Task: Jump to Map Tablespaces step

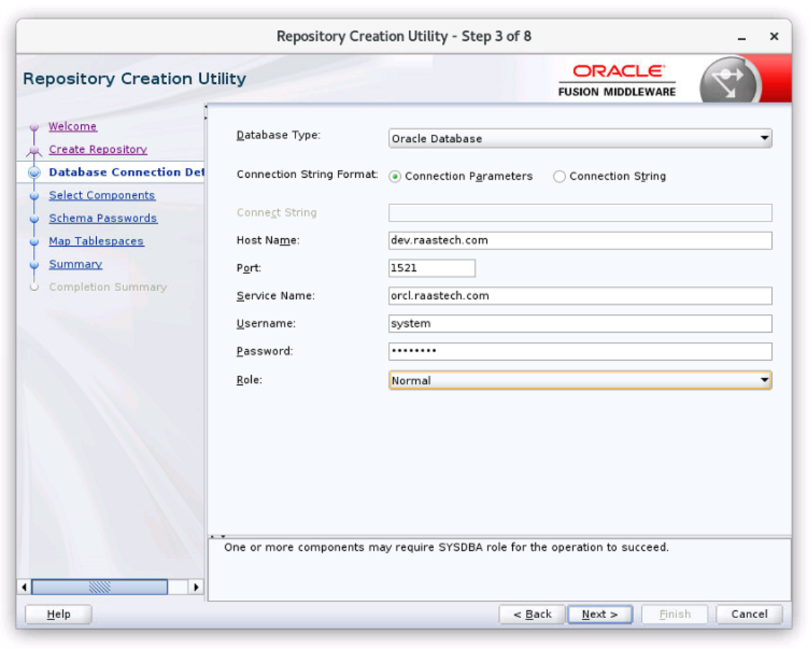Action: coord(96,241)
